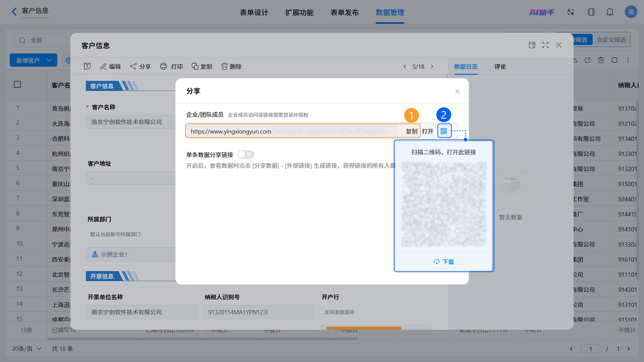Screen dimensions: 644x362
Task: Click the language translate icon in header
Action: [x=571, y=12]
